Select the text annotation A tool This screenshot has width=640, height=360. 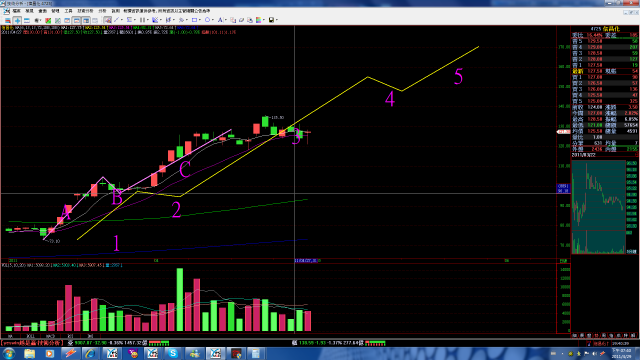pos(220,20)
